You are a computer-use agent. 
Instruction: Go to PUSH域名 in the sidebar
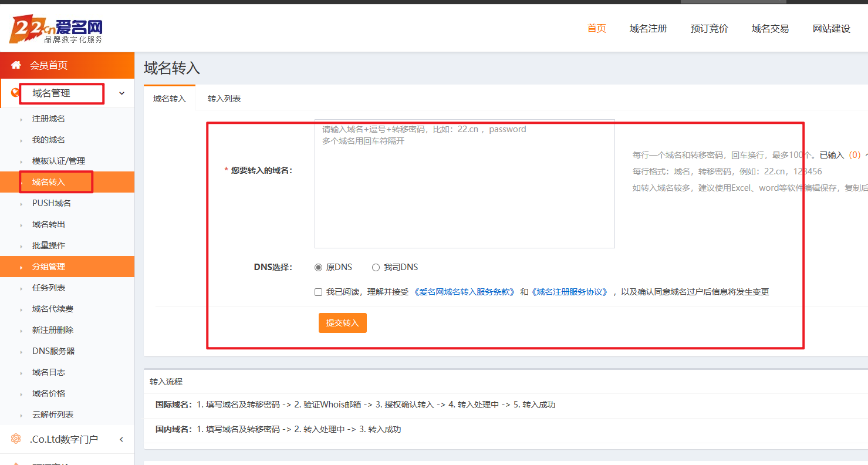[52, 203]
